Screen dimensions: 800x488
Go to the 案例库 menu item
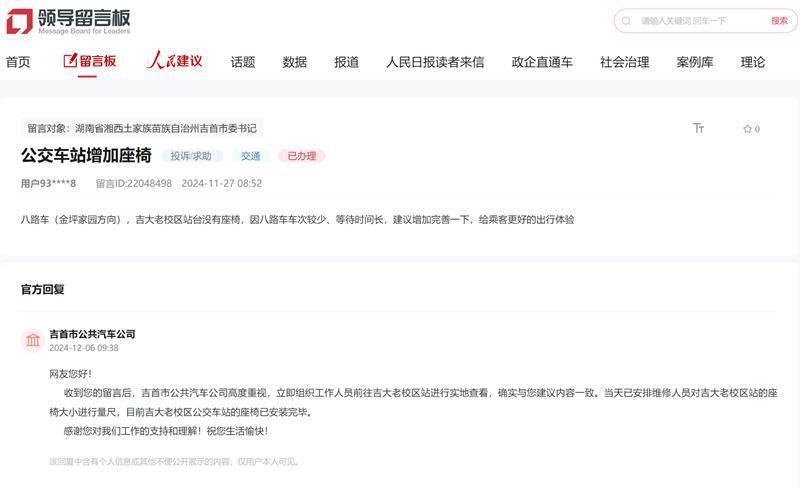click(x=695, y=62)
